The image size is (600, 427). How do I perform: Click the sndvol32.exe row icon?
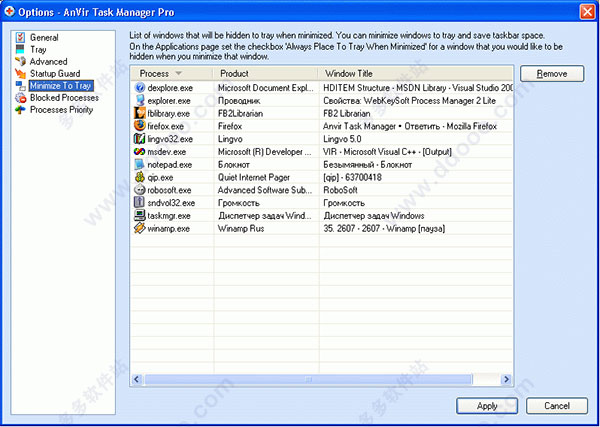click(140, 202)
